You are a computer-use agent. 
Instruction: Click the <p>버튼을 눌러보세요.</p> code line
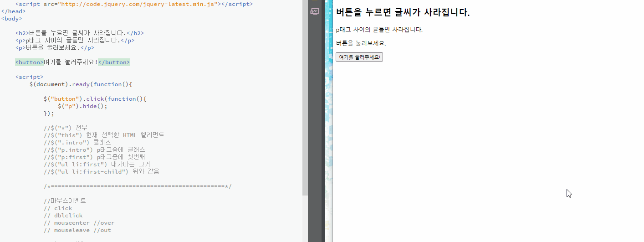[55, 47]
